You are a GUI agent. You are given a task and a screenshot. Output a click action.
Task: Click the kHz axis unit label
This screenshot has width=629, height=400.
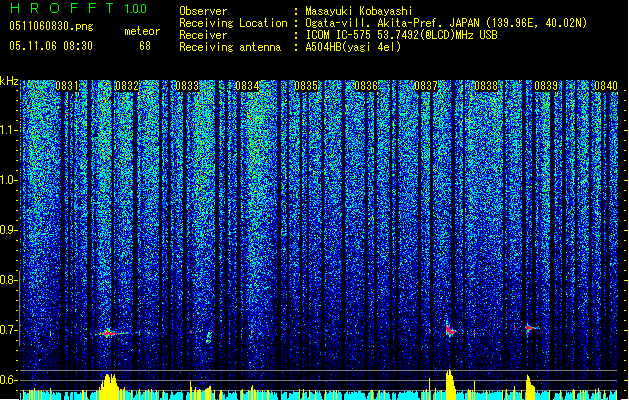point(9,81)
